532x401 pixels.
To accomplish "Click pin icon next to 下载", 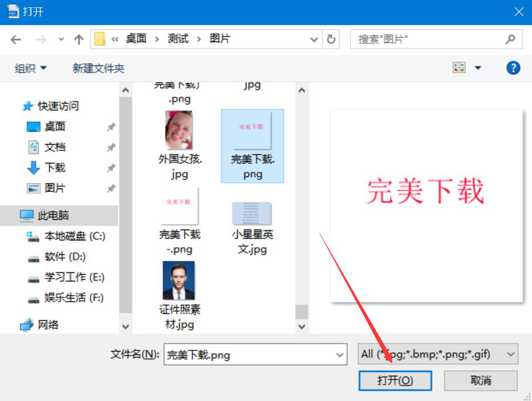I will click(111, 168).
